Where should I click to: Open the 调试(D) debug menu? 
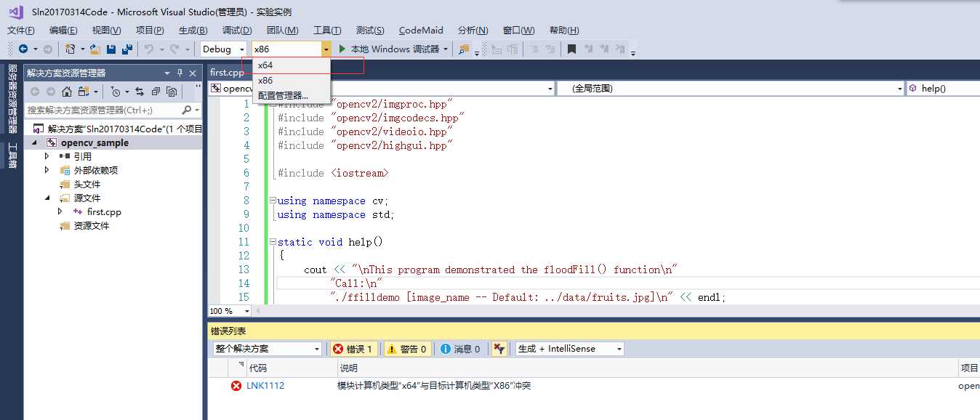237,30
